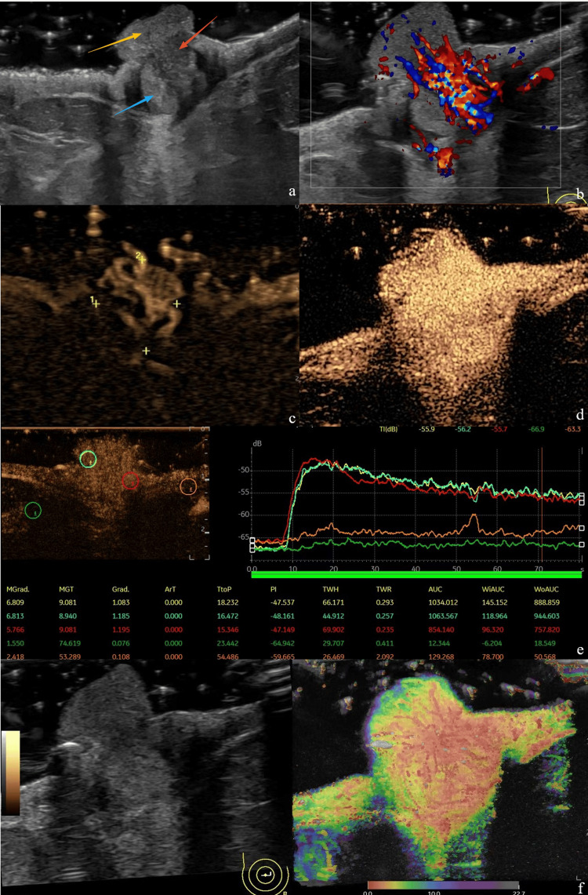Image resolution: width=588 pixels, height=895 pixels.
Task: Select the cyan ROI circle on the lesion
Action: 88,459
